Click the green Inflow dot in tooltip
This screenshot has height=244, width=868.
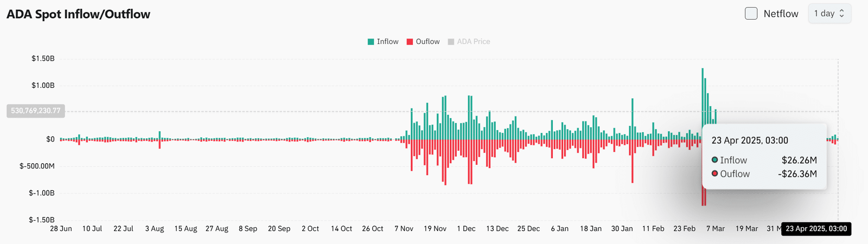(x=715, y=160)
